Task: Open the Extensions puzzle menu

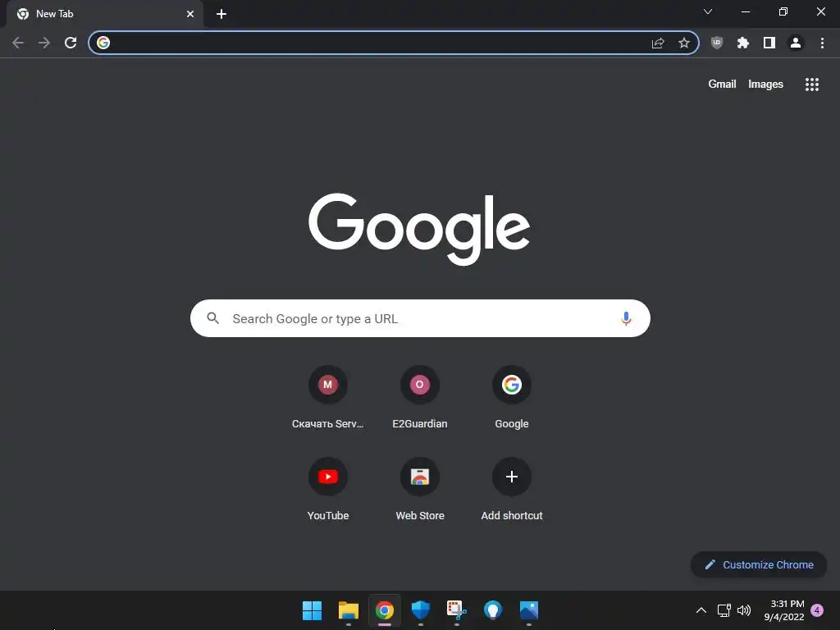Action: pyautogui.click(x=743, y=43)
